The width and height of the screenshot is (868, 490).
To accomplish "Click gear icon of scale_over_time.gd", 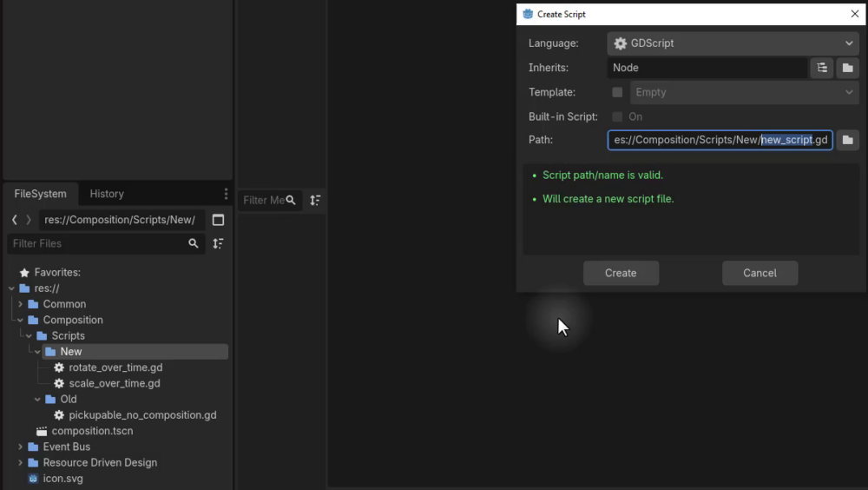I will point(59,383).
